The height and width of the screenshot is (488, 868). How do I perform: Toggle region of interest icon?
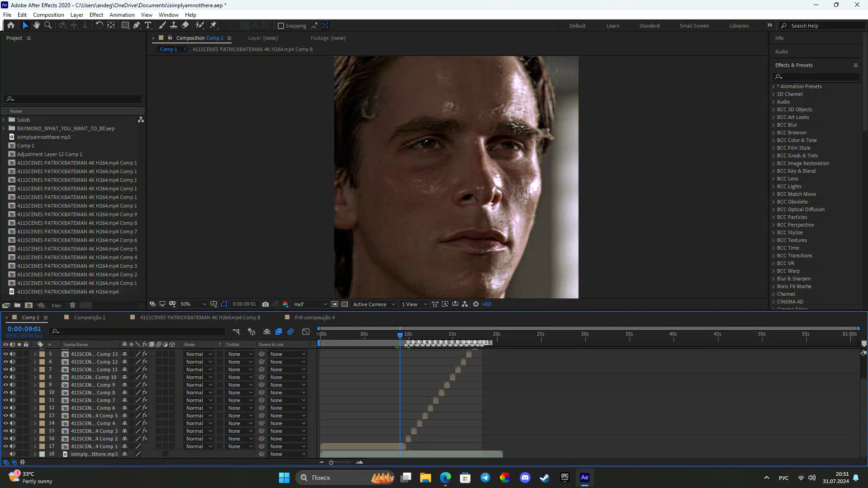pos(335,304)
